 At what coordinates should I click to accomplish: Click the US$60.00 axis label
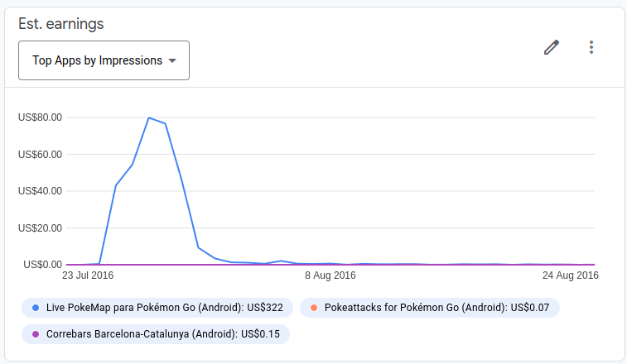pyautogui.click(x=40, y=154)
